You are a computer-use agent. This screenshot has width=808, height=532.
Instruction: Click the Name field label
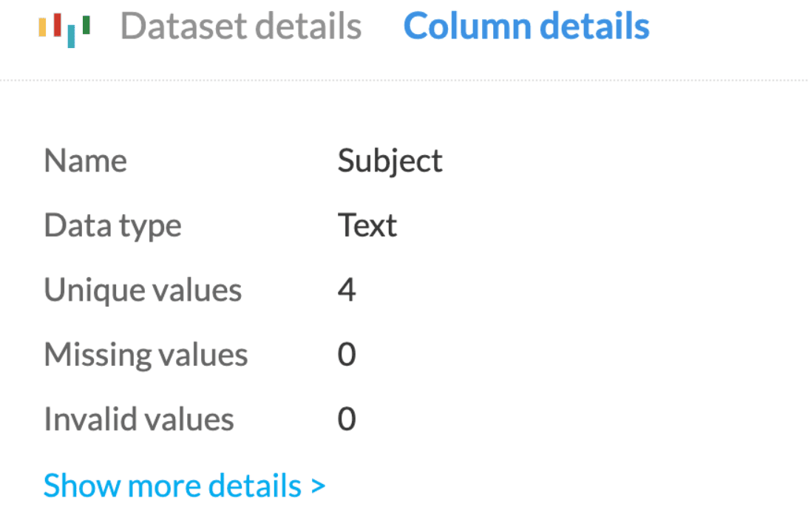coord(85,161)
